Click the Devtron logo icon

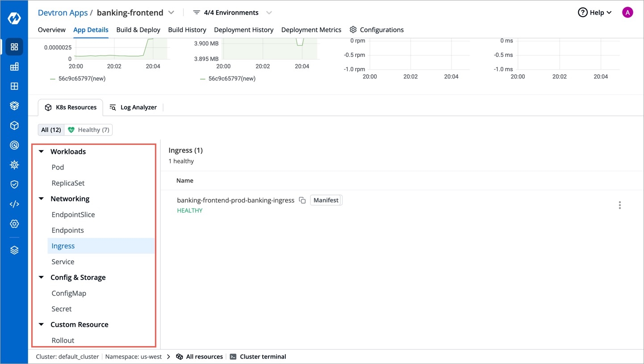point(14,19)
